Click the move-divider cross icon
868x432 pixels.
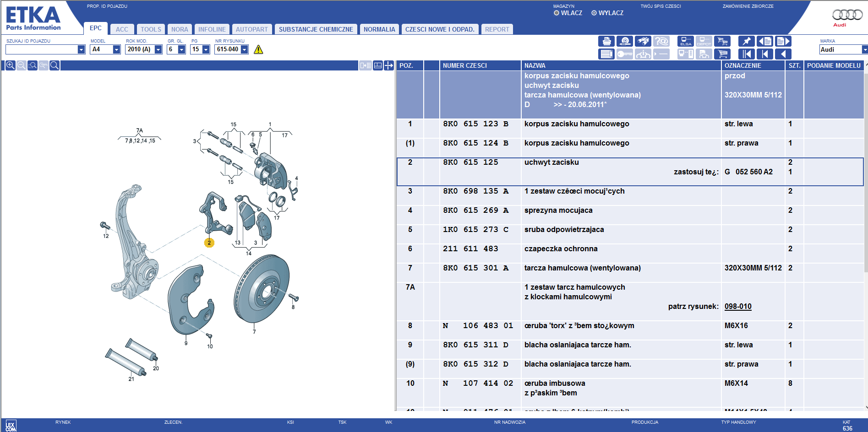click(x=389, y=65)
